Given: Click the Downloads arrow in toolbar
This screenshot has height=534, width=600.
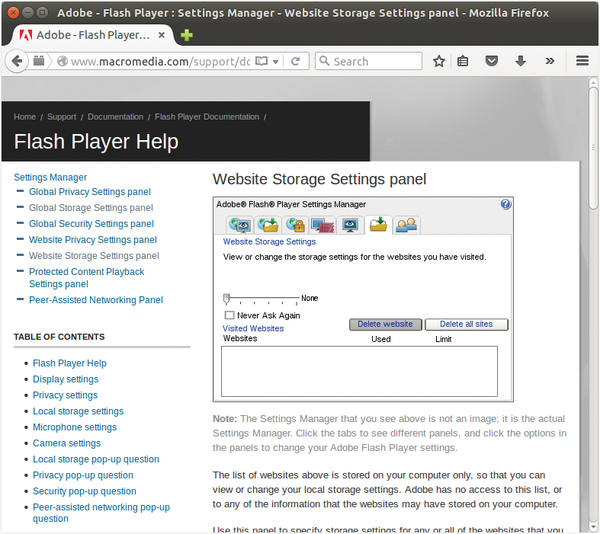Looking at the screenshot, I should pos(520,61).
